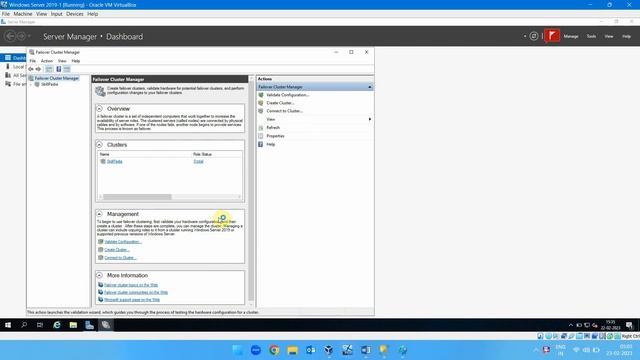The image size is (640, 360).
Task: Click Connect to Cluster link under Management
Action: 120,258
